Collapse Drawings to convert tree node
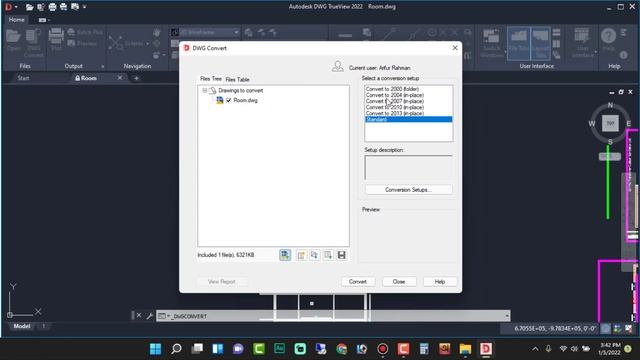640x360 pixels. (x=204, y=91)
